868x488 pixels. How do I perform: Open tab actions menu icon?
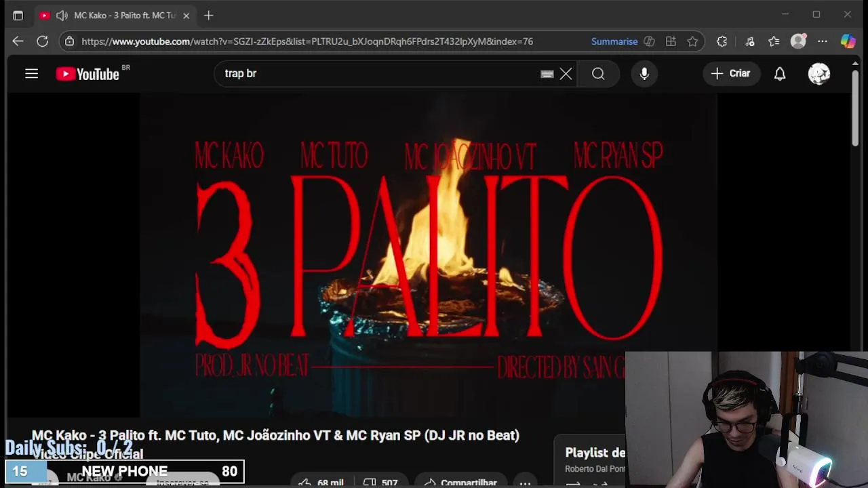pyautogui.click(x=18, y=15)
